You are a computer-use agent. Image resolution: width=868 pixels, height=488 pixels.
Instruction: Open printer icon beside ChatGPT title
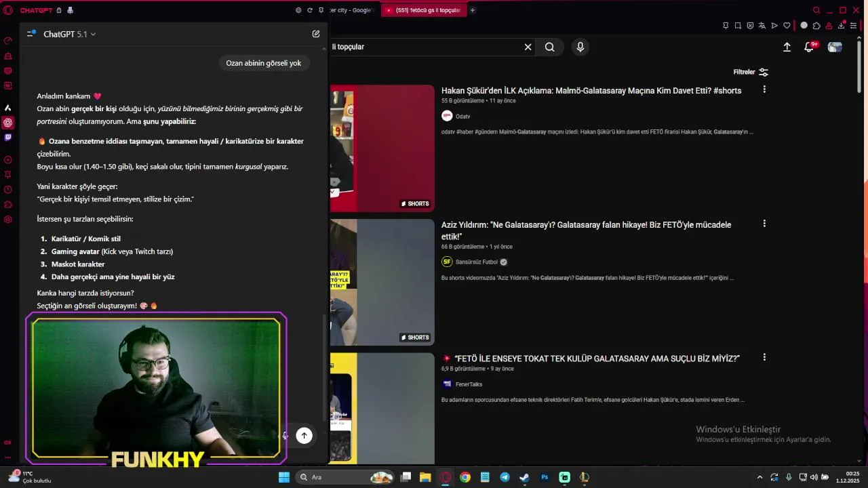(x=70, y=10)
